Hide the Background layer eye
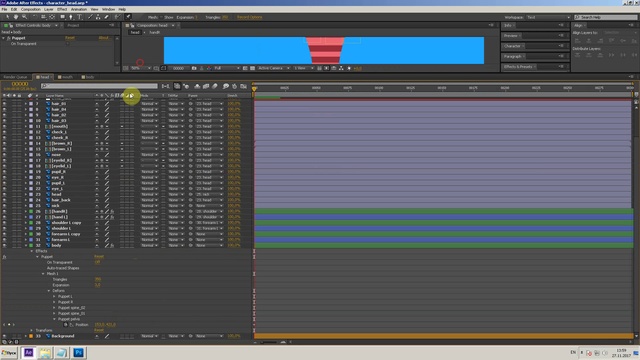The height and width of the screenshot is (360, 640). (4, 336)
